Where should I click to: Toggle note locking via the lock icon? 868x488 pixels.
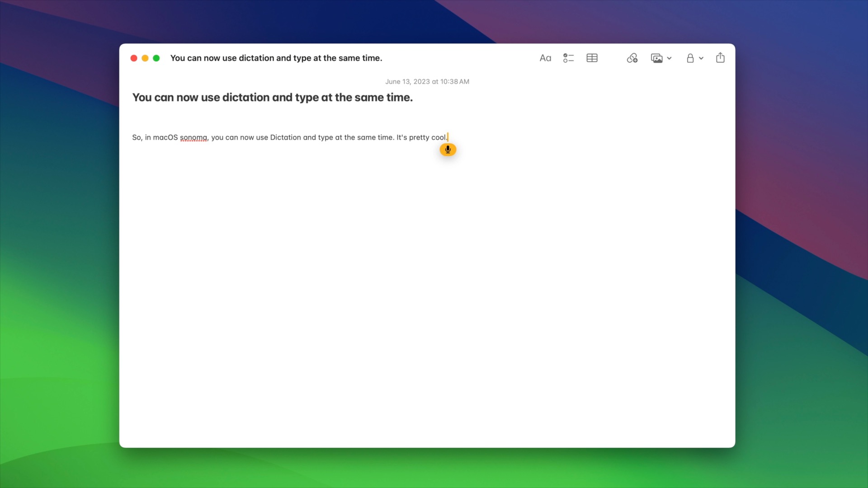pos(690,58)
